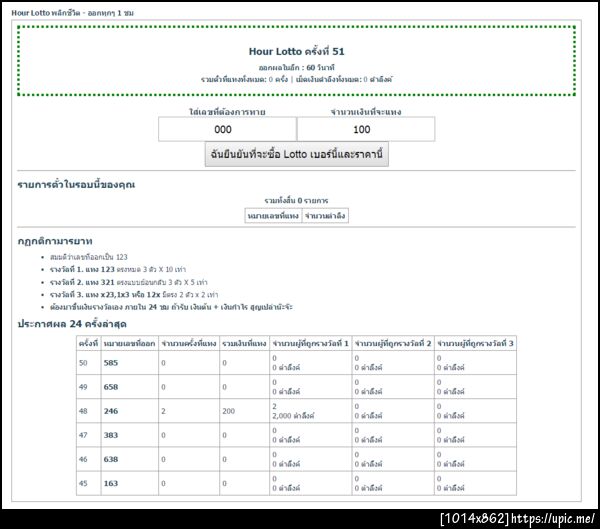Click the 'Hour Lotto ครั้งที่ 51' title
The height and width of the screenshot is (529, 600).
[297, 51]
